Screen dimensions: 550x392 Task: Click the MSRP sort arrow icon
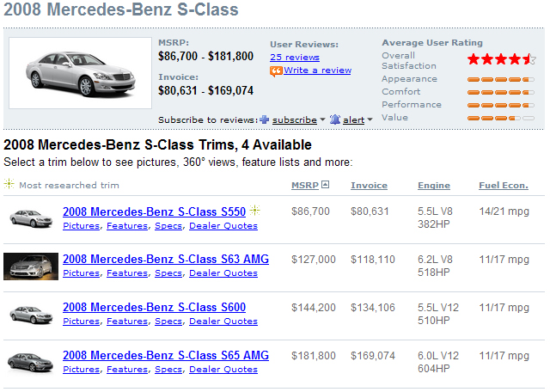tap(325, 185)
